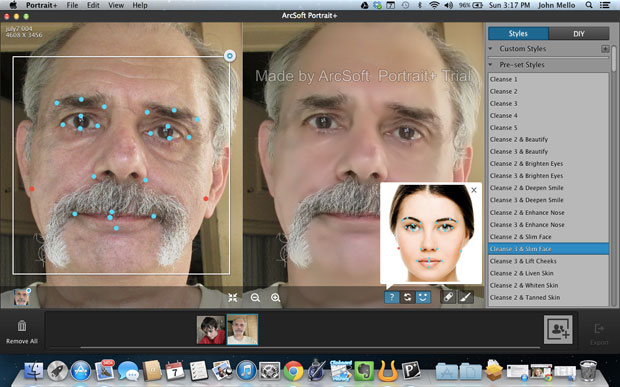Collapse the Pre-set Styles section
The width and height of the screenshot is (620, 387).
pos(491,64)
